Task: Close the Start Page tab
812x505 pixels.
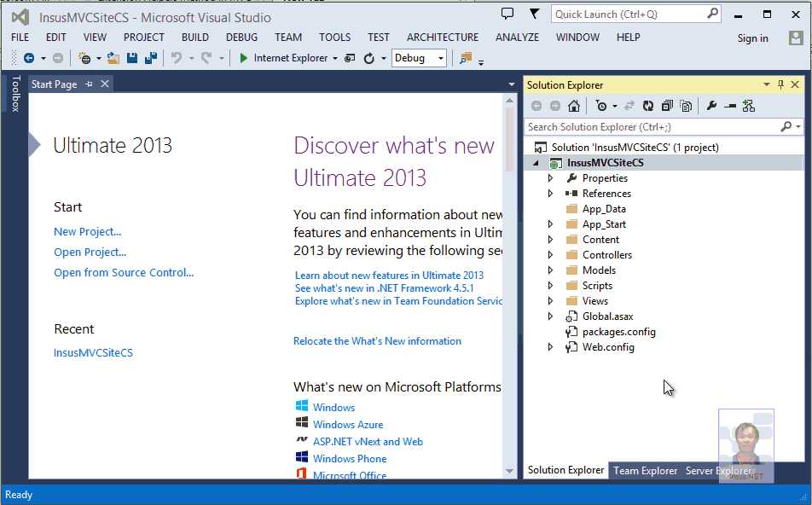Action: 105,84
